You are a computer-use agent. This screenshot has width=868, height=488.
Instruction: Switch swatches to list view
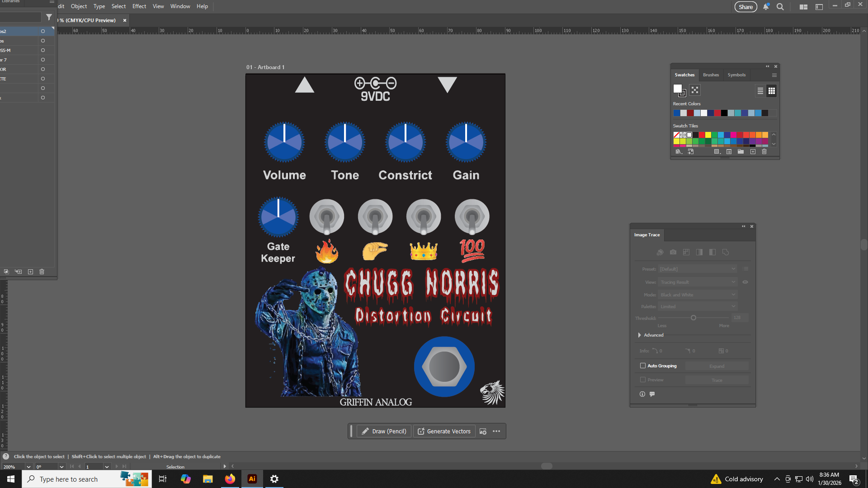coord(760,91)
